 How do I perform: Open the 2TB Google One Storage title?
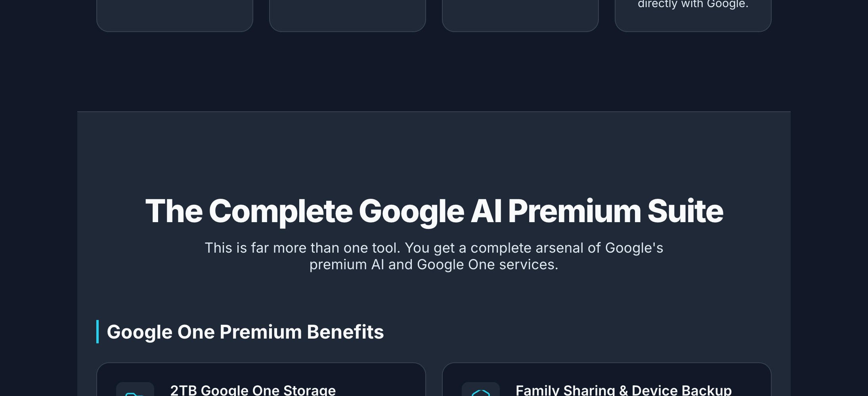pos(253,390)
